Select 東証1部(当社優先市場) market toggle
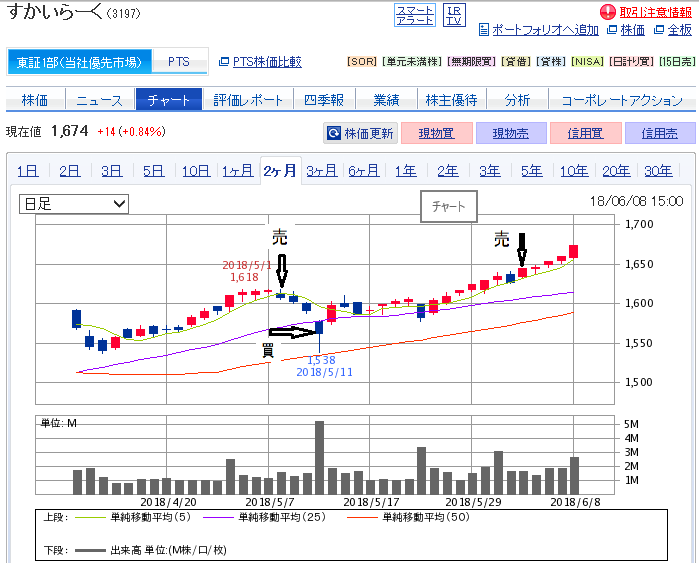699x563 pixels. point(79,62)
